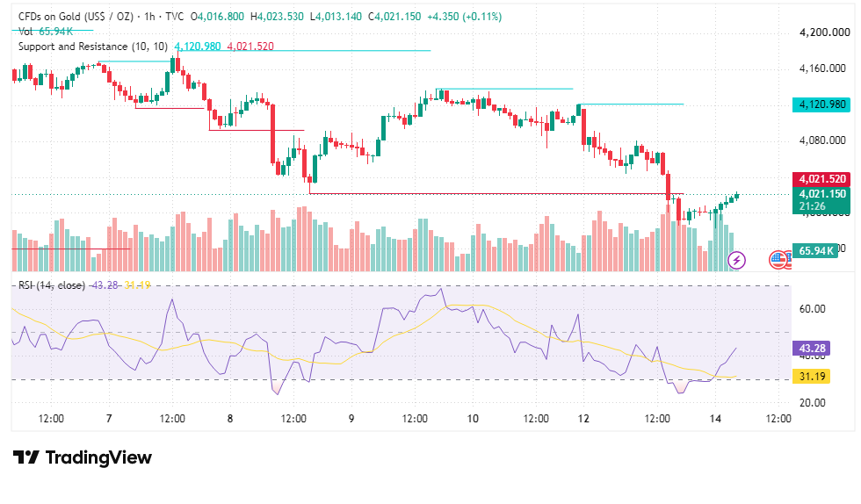861x504 pixels.
Task: Click the 4,200.000 price scale value
Action: [824, 32]
